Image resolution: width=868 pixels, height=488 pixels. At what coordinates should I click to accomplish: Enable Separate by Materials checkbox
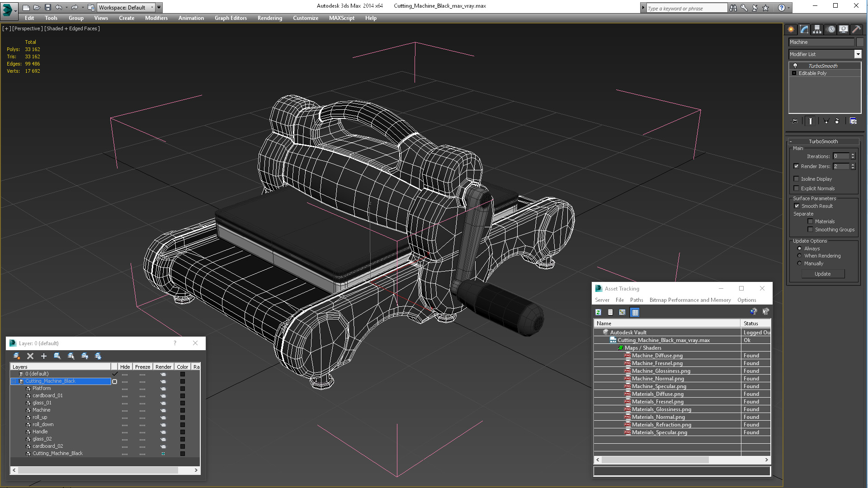(x=811, y=221)
